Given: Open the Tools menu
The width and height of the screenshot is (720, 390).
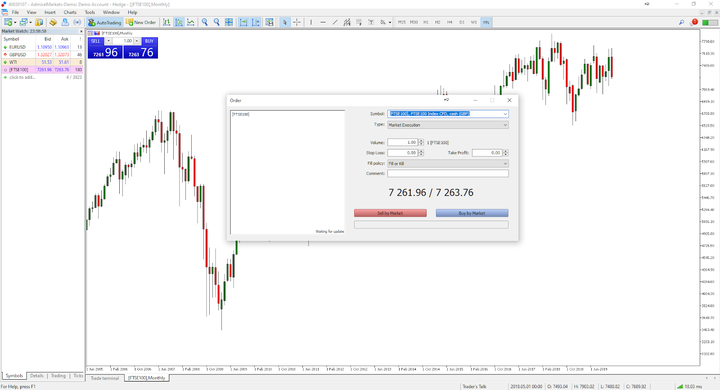Looking at the screenshot, I should coord(90,12).
